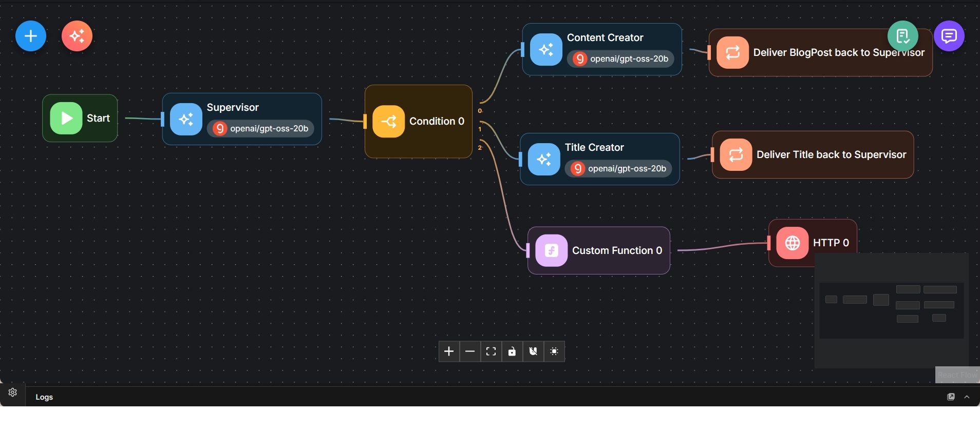
Task: Open the purple chat bubble button
Action: click(x=949, y=36)
